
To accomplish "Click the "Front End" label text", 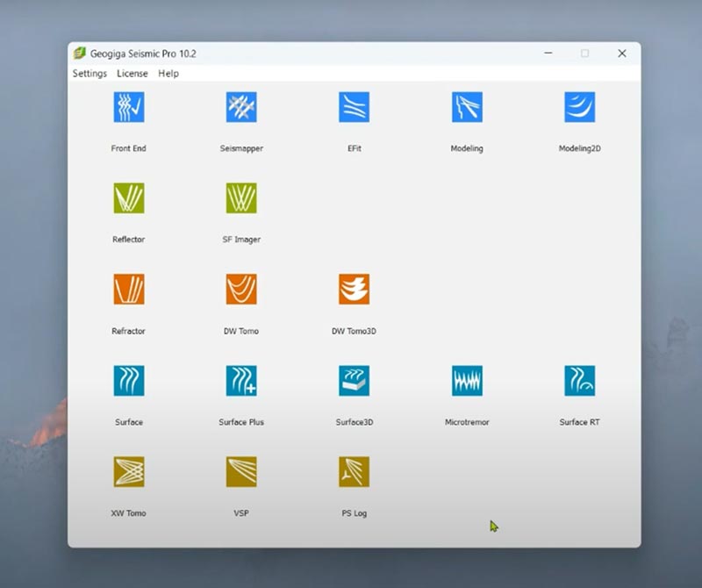I will tap(128, 148).
